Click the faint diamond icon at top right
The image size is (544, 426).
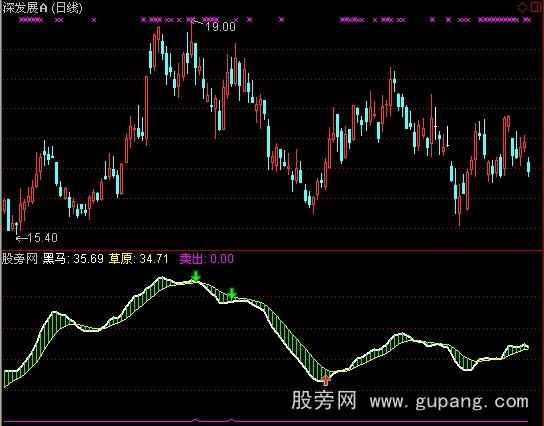click(x=521, y=8)
